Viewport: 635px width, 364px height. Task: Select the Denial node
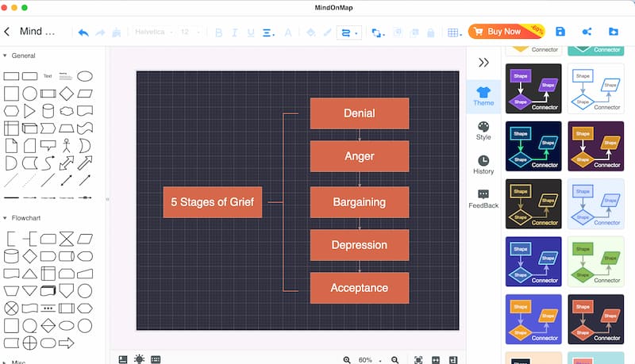360,113
